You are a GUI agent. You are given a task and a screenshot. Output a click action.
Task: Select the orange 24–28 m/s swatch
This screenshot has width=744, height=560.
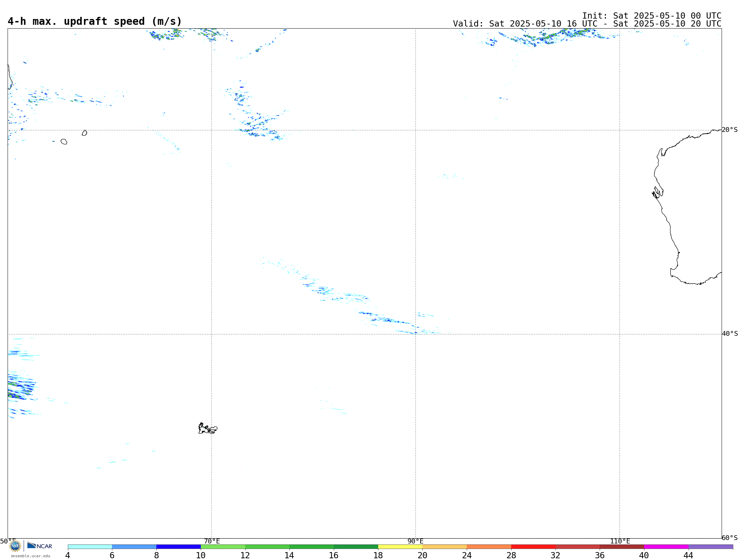click(x=489, y=547)
